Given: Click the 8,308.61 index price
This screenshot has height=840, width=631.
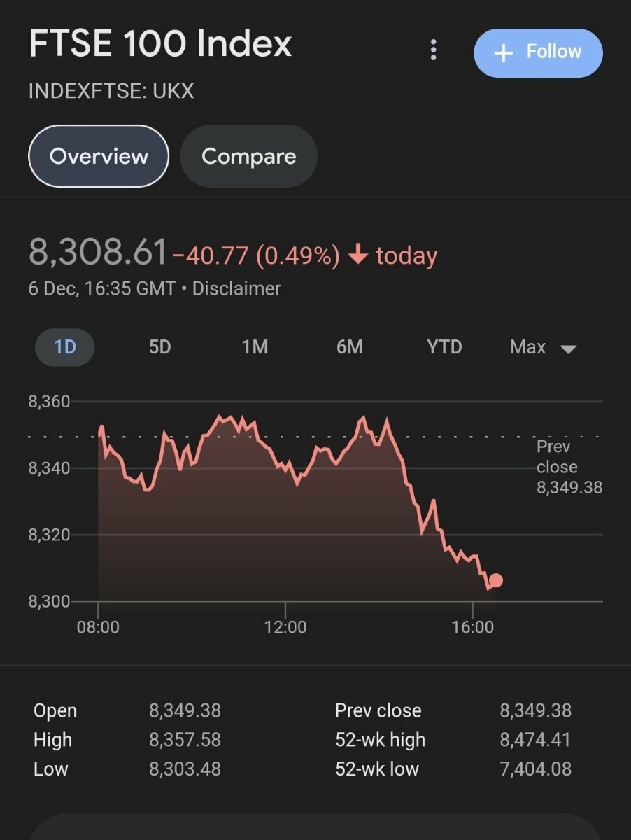Looking at the screenshot, I should point(98,253).
